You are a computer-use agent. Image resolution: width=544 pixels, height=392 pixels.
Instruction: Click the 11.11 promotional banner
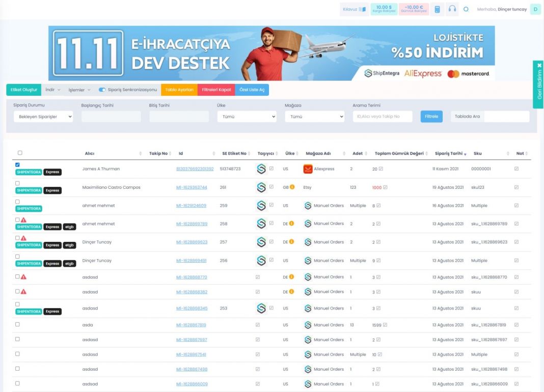(271, 53)
